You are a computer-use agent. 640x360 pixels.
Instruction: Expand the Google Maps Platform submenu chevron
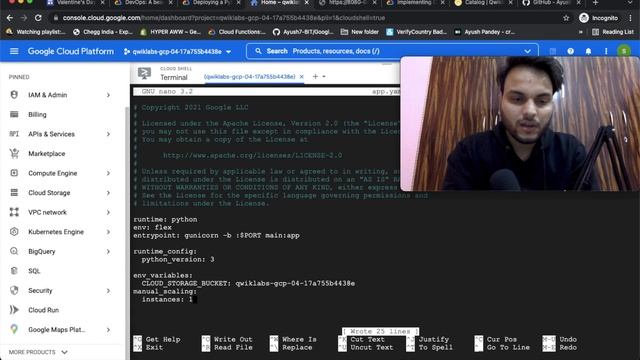pyautogui.click(x=108, y=329)
